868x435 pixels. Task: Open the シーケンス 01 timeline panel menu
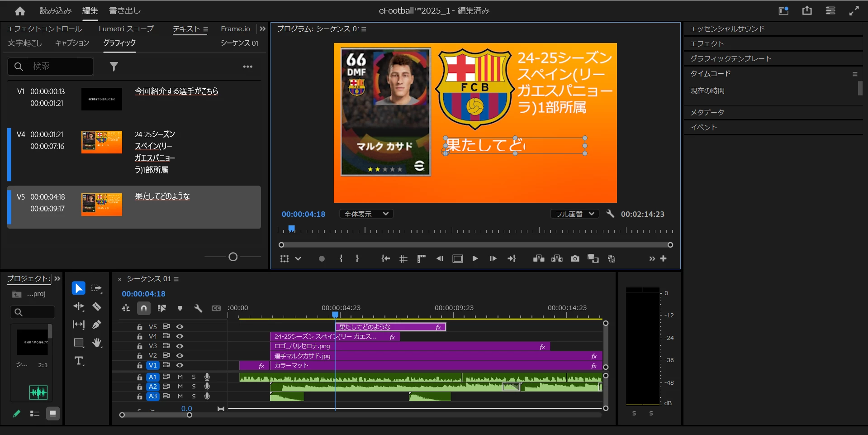[x=176, y=279]
